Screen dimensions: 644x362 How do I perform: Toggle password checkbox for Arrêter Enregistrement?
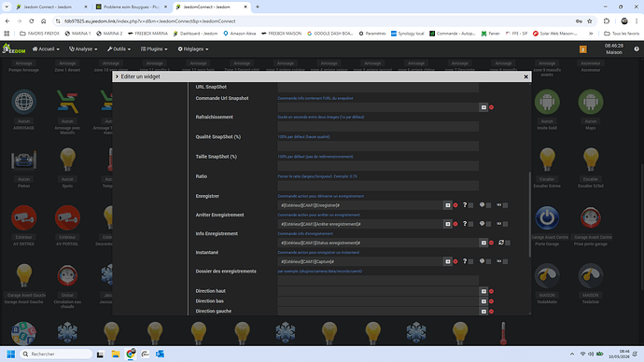point(506,224)
